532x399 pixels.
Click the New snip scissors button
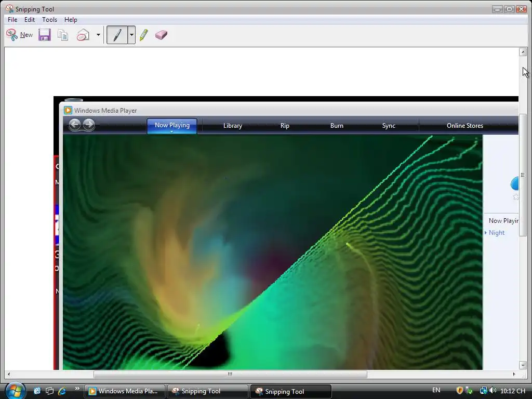19,35
